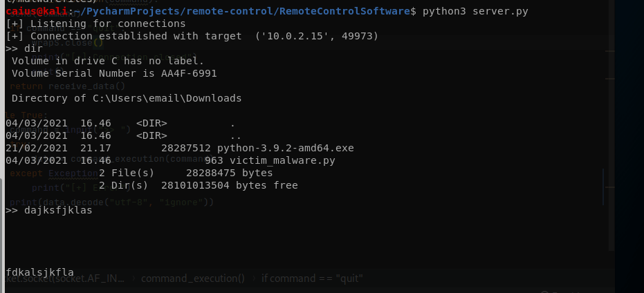Image resolution: width=644 pixels, height=293 pixels.
Task: Click the python-3.9.2-amd64.exe filename
Action: coord(285,148)
